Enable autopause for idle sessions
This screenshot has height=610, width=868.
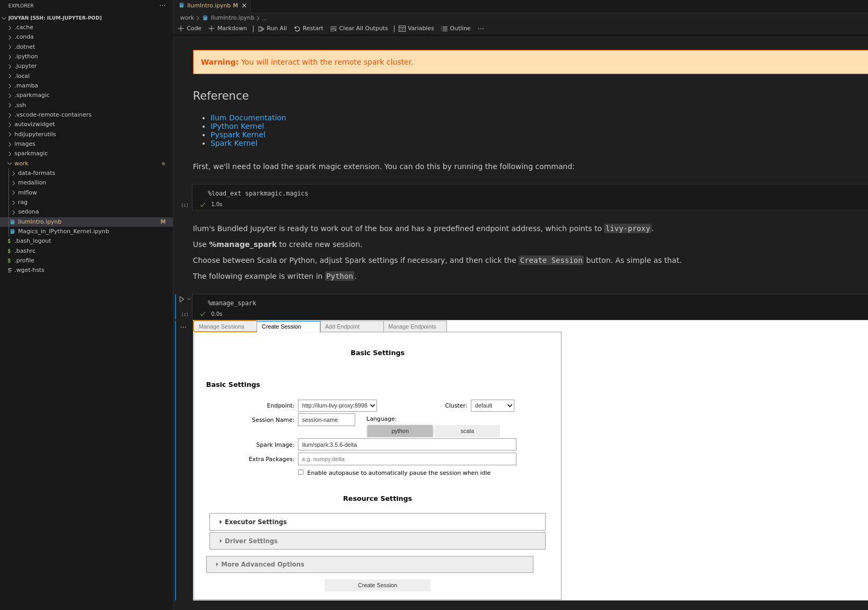click(301, 472)
